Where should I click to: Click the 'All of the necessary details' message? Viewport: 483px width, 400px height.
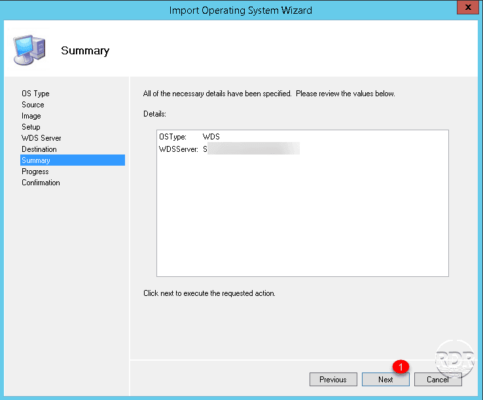[269, 94]
